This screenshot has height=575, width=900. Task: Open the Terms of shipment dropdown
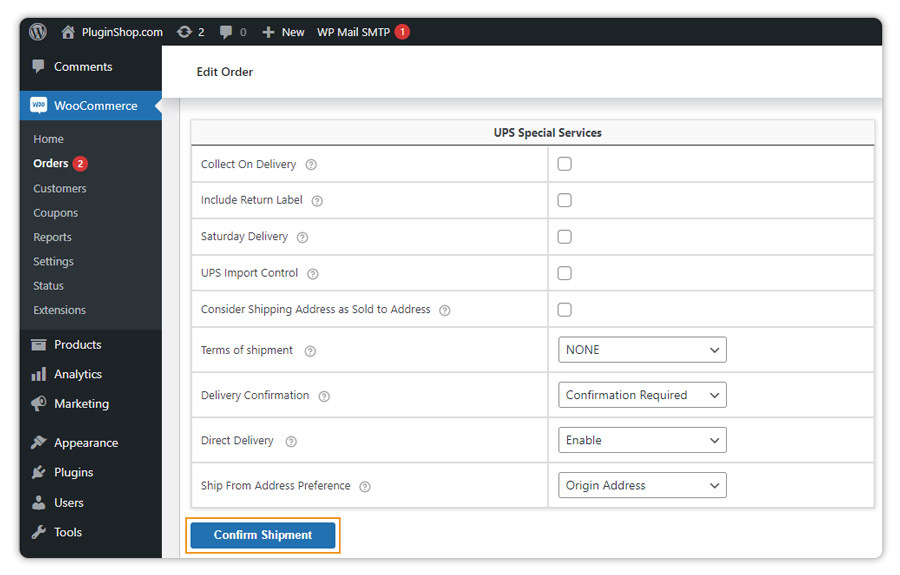(642, 349)
